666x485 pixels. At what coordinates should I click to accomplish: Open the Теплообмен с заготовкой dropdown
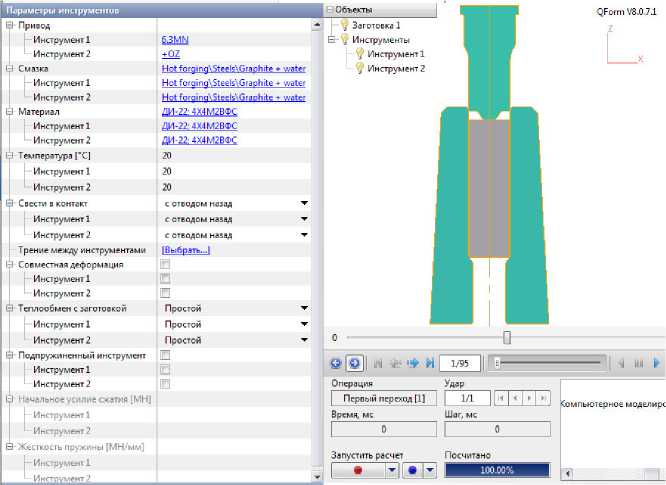click(303, 310)
